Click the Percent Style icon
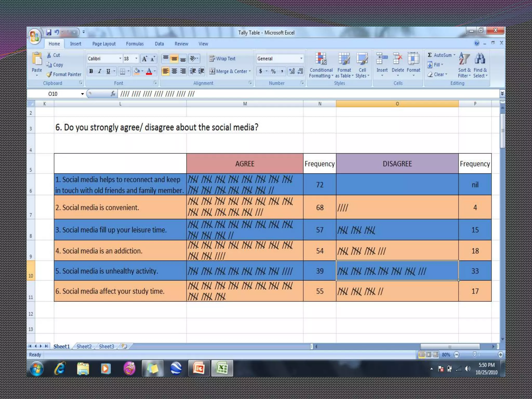The width and height of the screenshot is (532, 399). [x=273, y=71]
